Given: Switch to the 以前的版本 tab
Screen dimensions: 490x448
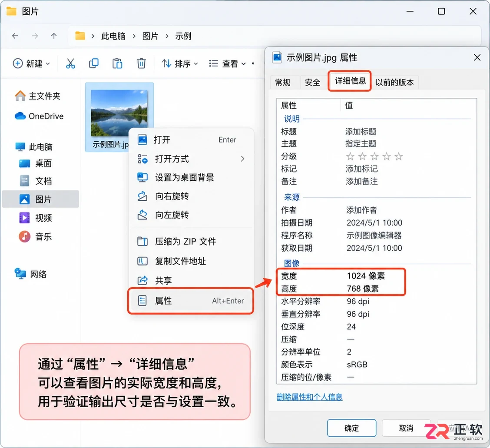Looking at the screenshot, I should 395,83.
